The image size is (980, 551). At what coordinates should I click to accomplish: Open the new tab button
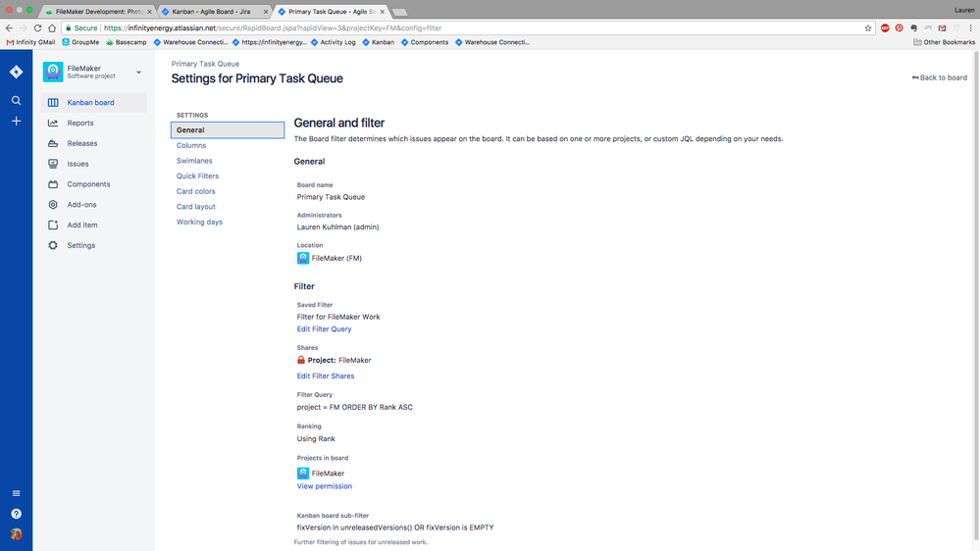tap(400, 12)
